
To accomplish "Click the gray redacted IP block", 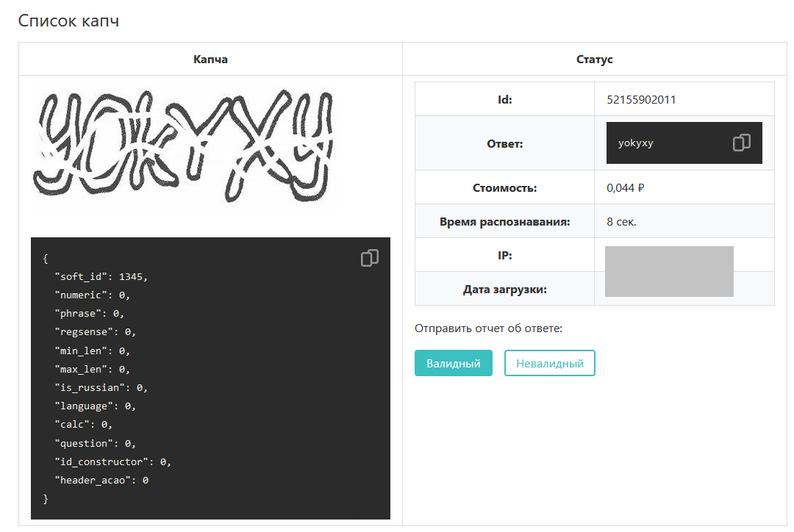I will [668, 271].
